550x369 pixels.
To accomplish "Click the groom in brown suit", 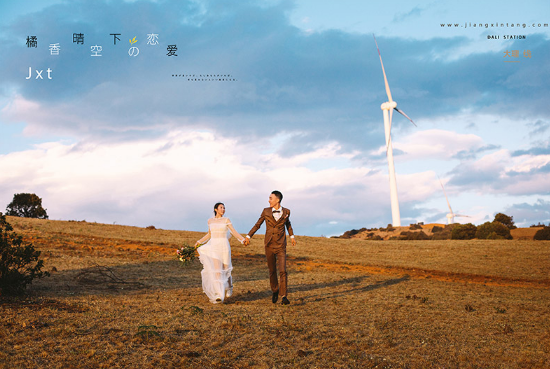I will click(276, 247).
